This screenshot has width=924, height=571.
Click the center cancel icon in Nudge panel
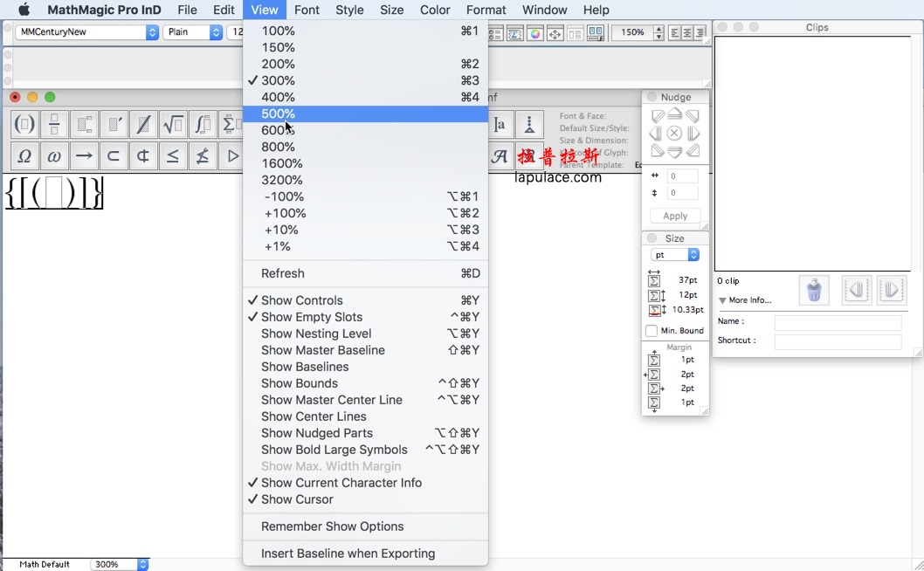pos(674,133)
